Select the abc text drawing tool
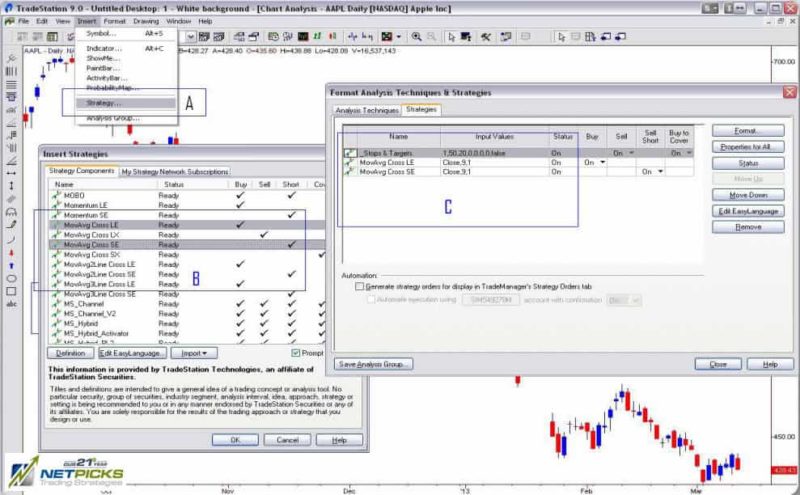The height and width of the screenshot is (495, 800). [11, 304]
